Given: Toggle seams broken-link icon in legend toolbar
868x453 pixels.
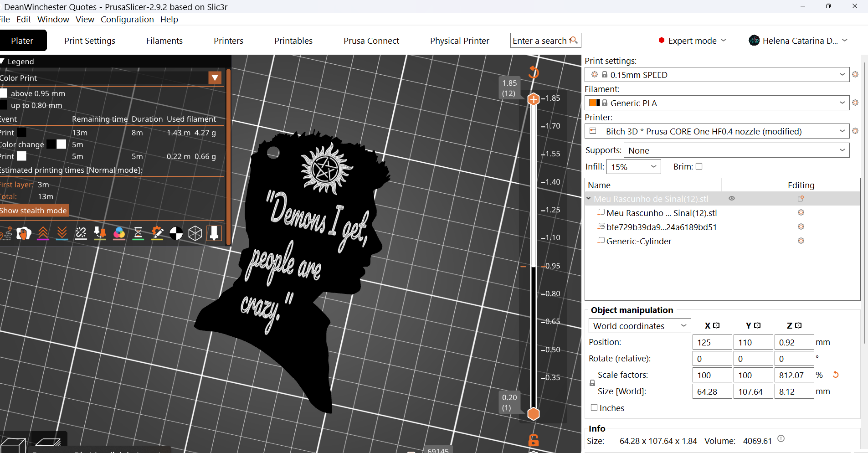Looking at the screenshot, I should [x=81, y=234].
